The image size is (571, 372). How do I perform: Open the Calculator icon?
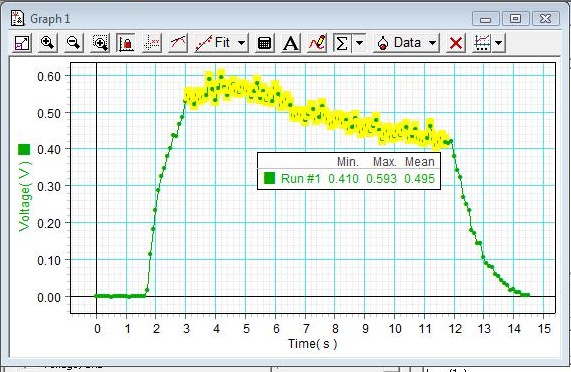264,43
